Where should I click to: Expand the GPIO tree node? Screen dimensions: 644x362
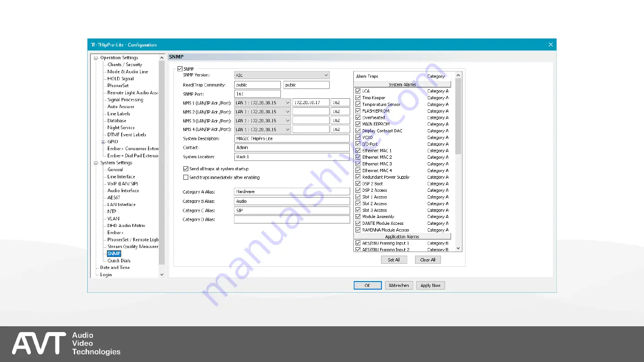click(x=103, y=142)
